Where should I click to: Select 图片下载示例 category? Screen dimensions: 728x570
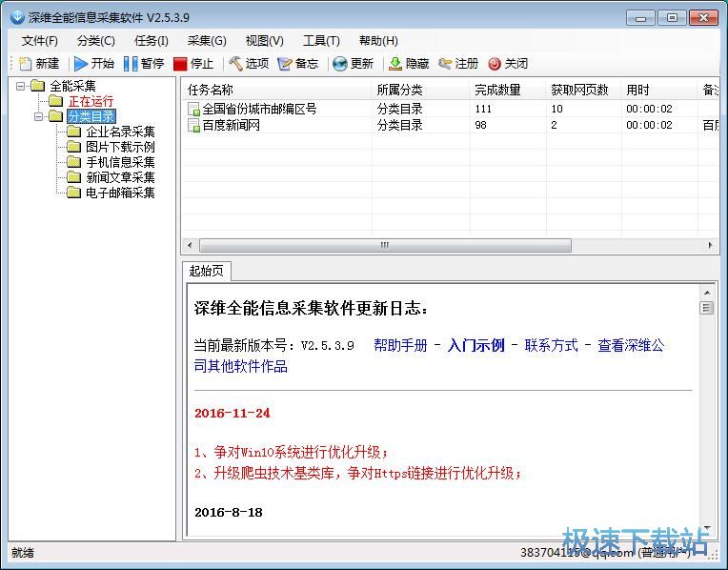[x=120, y=147]
